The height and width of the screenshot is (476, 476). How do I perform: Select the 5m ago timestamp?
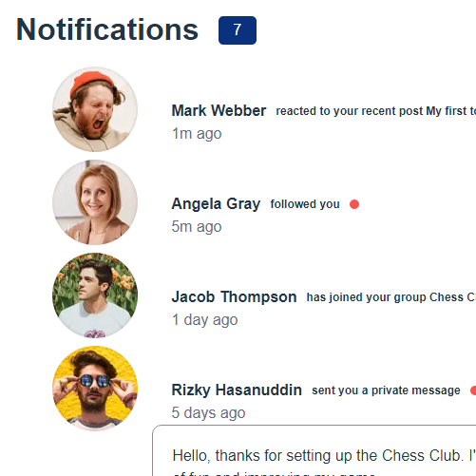(197, 226)
